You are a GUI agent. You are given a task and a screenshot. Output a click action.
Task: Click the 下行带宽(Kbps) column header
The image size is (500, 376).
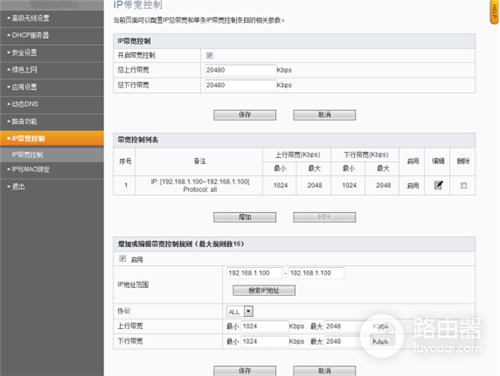[x=366, y=155]
